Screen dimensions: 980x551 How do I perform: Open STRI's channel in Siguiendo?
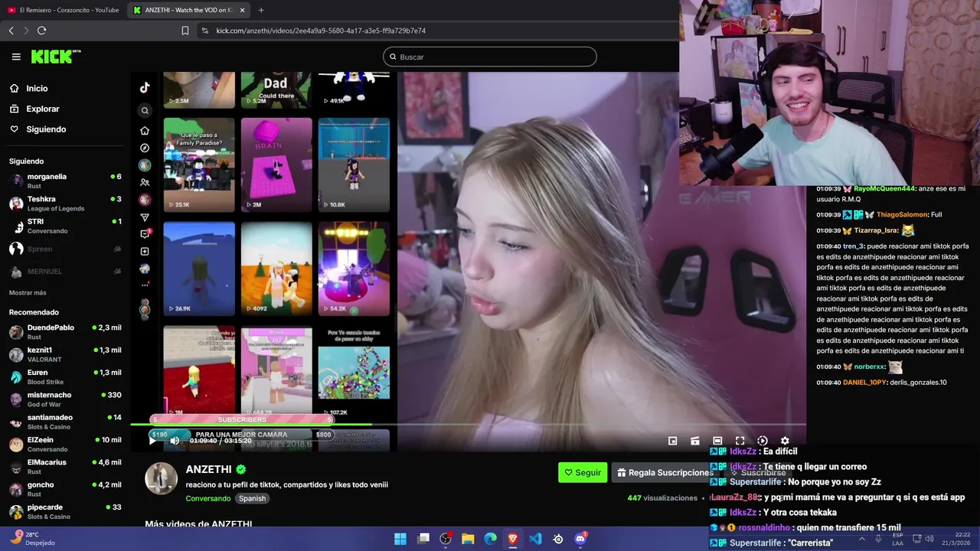pyautogui.click(x=65, y=226)
